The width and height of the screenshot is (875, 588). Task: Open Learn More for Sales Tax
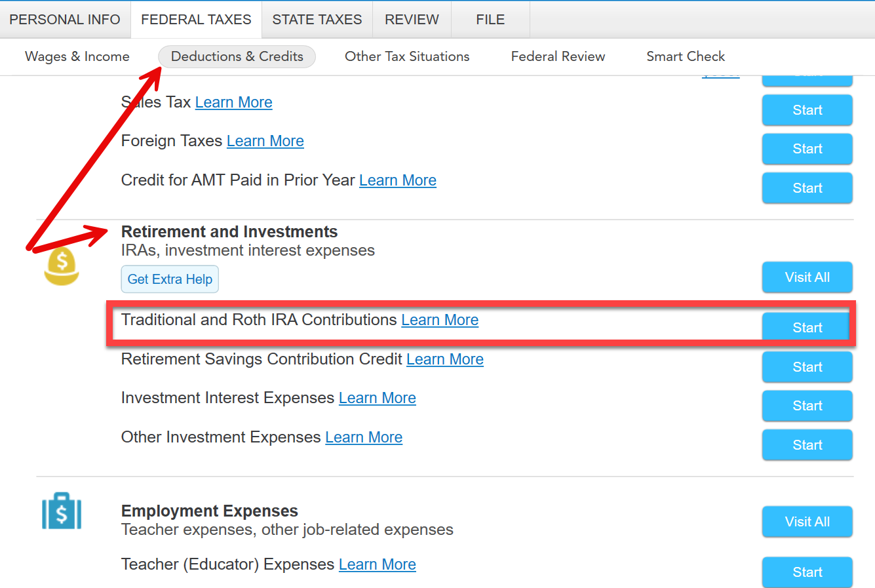coord(233,102)
